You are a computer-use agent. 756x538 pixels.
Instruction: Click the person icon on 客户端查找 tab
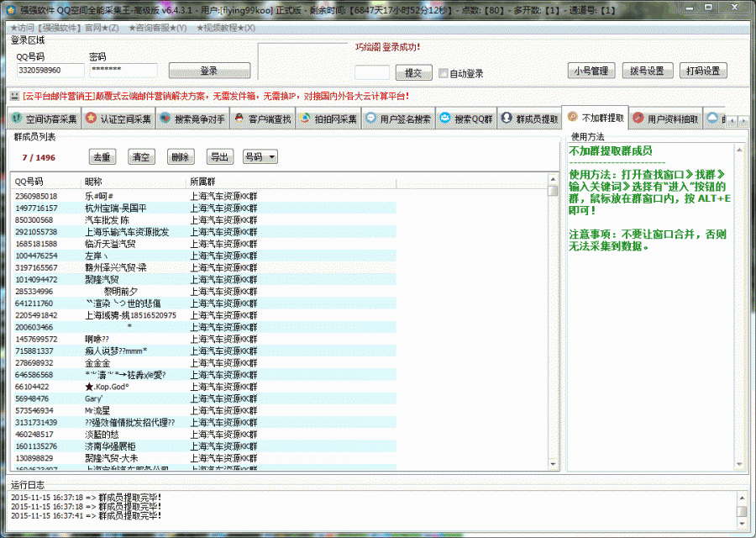click(x=239, y=118)
